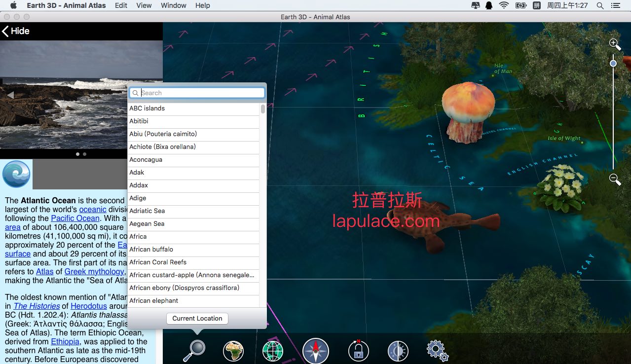Open the Africa globe map style icon

tap(233, 351)
